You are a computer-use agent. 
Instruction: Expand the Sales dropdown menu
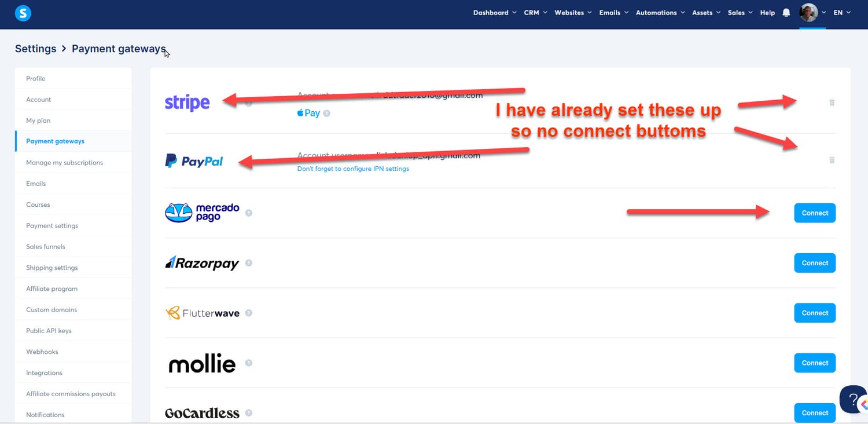[740, 13]
